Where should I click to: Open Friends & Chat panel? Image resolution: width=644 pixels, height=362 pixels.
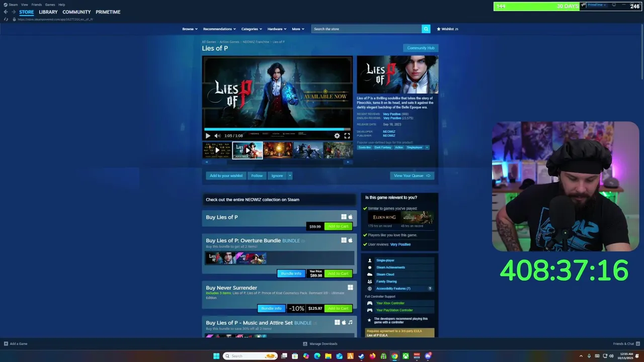tap(626, 344)
